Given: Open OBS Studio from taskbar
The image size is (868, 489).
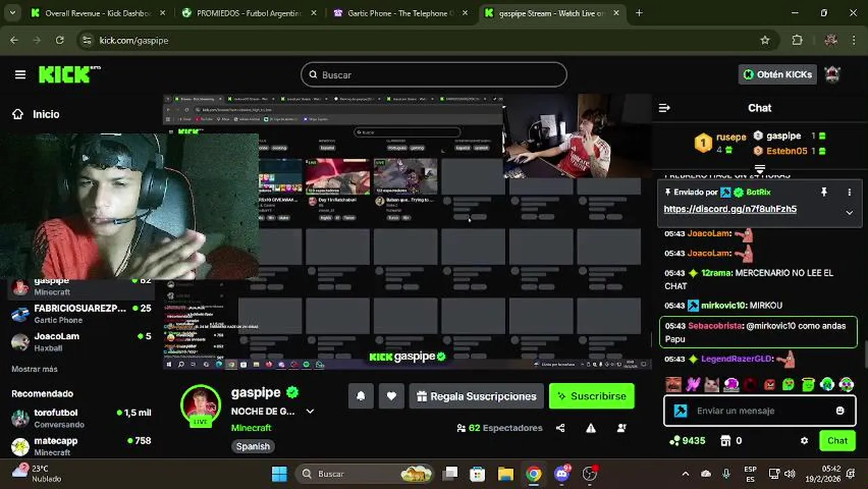Looking at the screenshot, I should click(590, 473).
